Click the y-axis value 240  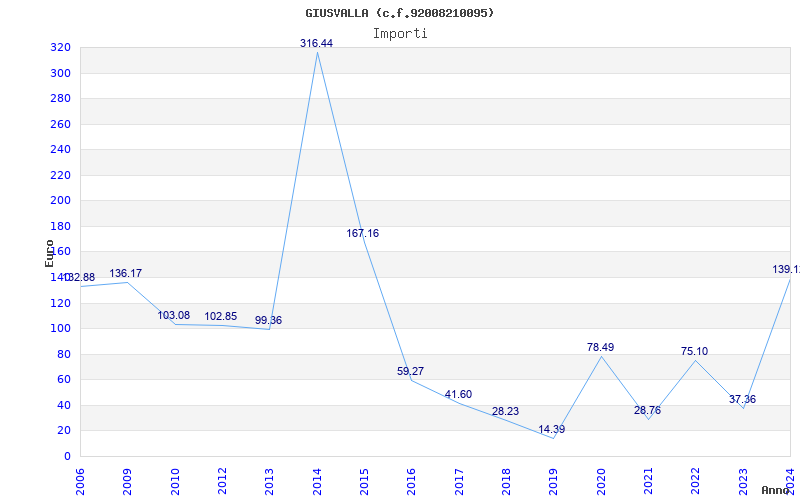60,150
